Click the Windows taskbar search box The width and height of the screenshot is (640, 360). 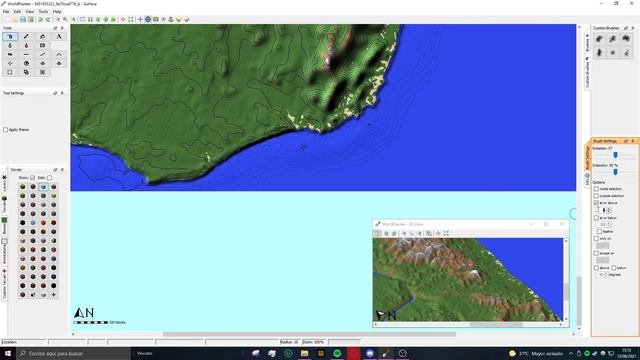[74, 353]
